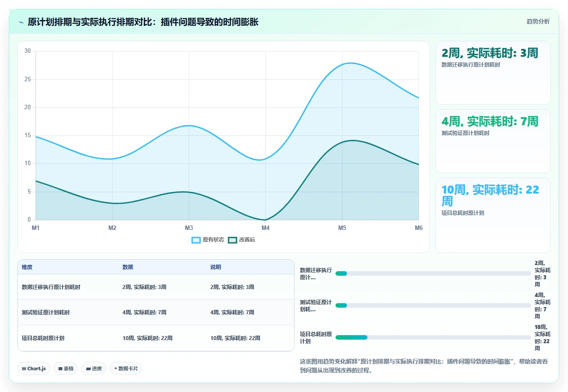Open the 4周, 实际耗时: 7周 data card
The image size is (568, 392).
(493, 141)
